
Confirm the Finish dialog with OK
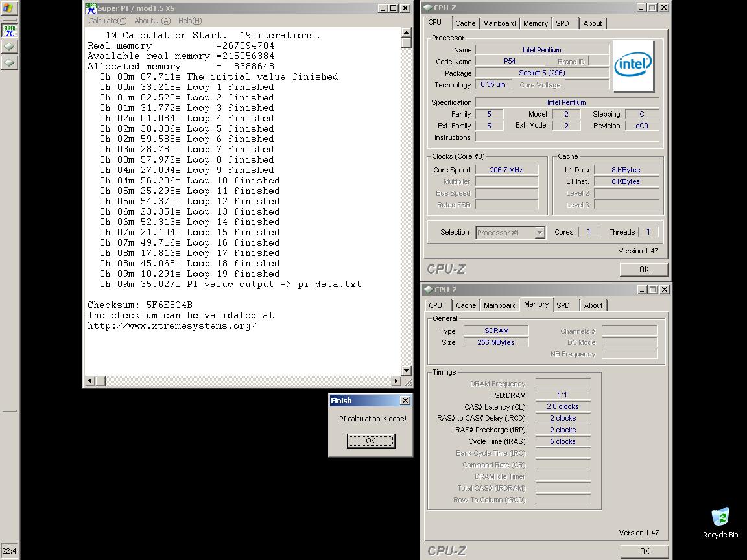[371, 441]
